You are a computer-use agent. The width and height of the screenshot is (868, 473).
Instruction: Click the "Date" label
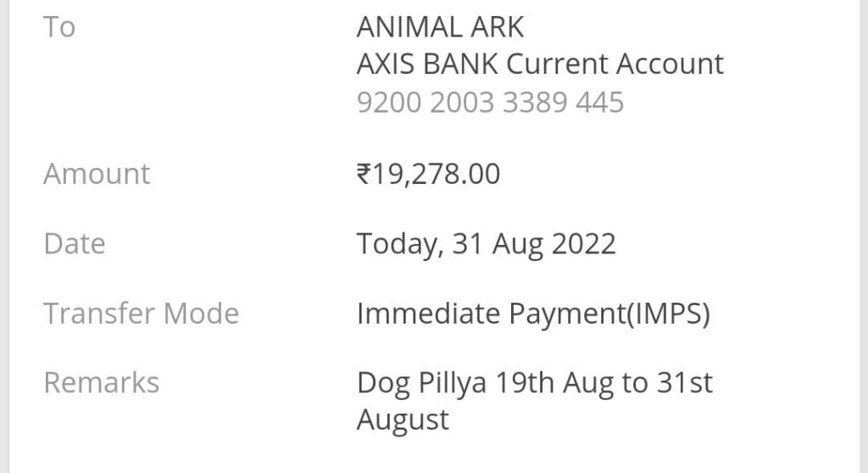point(75,244)
